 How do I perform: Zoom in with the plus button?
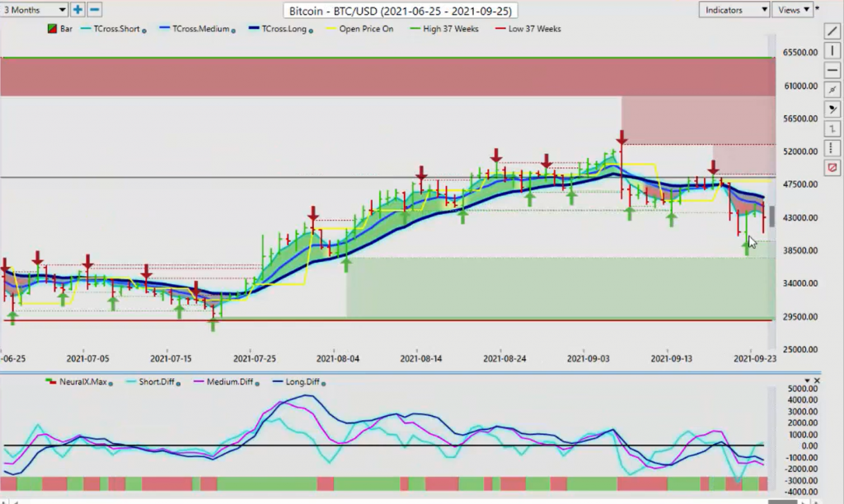click(x=77, y=10)
